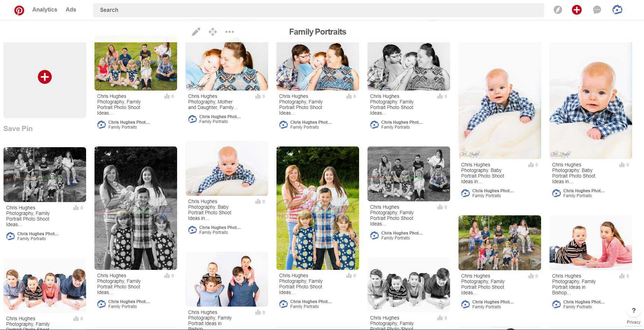View stats icon on Mother and Daughter pin

pos(258,96)
